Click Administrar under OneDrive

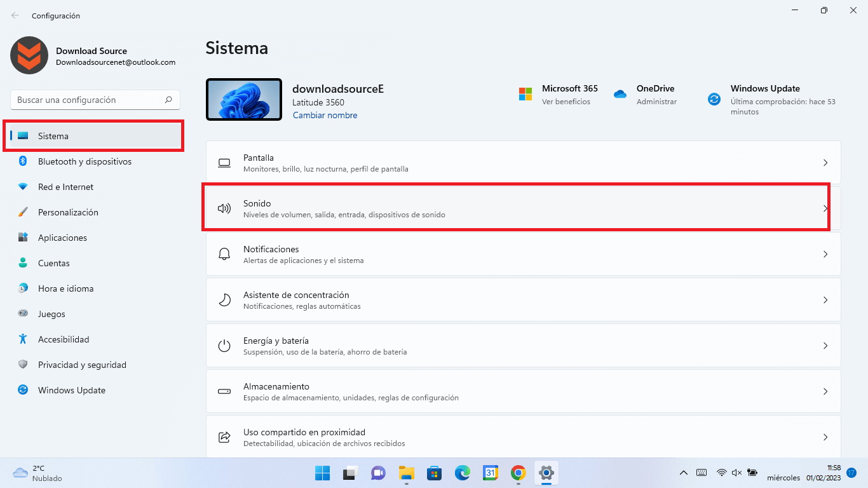tap(656, 102)
